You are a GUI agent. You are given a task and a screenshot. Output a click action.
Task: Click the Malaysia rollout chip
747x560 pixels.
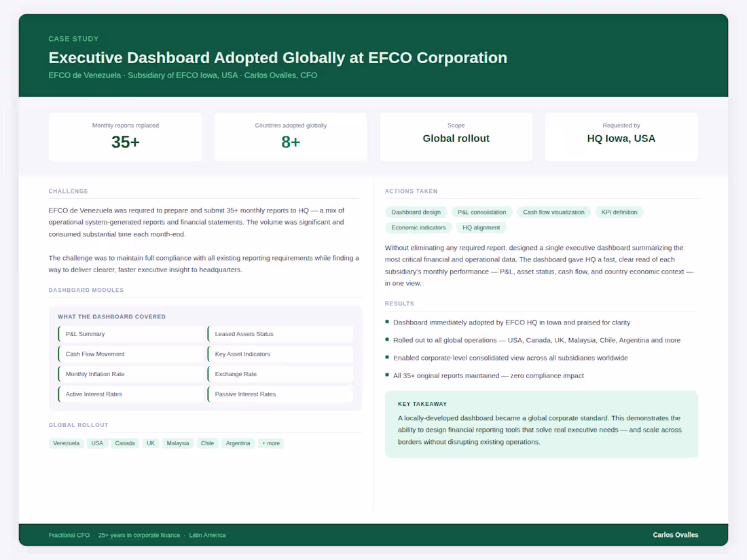177,443
